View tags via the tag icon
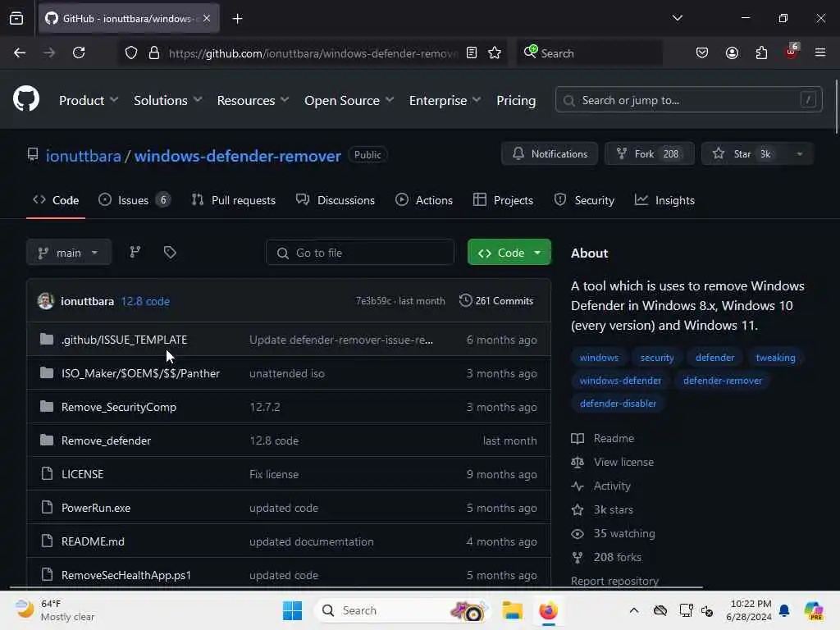Screen dimensions: 840x630 170,252
